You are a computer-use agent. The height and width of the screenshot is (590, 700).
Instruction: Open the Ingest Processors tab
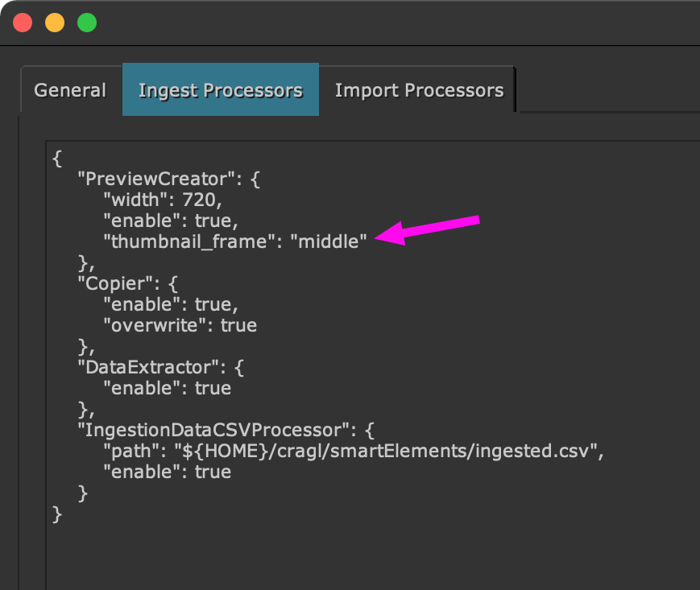pos(220,90)
